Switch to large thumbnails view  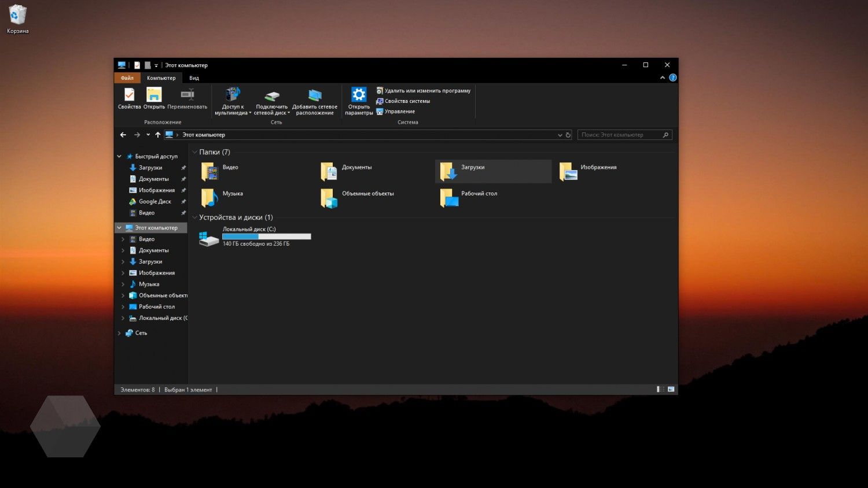pos(670,389)
